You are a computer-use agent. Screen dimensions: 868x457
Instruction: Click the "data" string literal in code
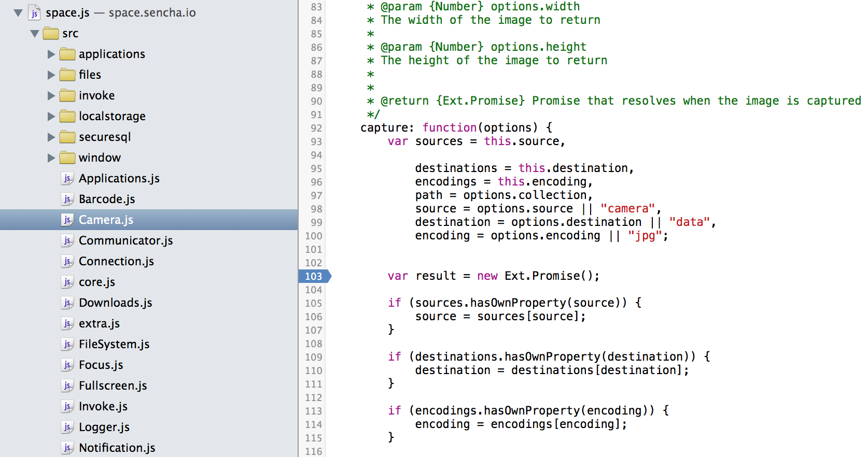coord(690,222)
